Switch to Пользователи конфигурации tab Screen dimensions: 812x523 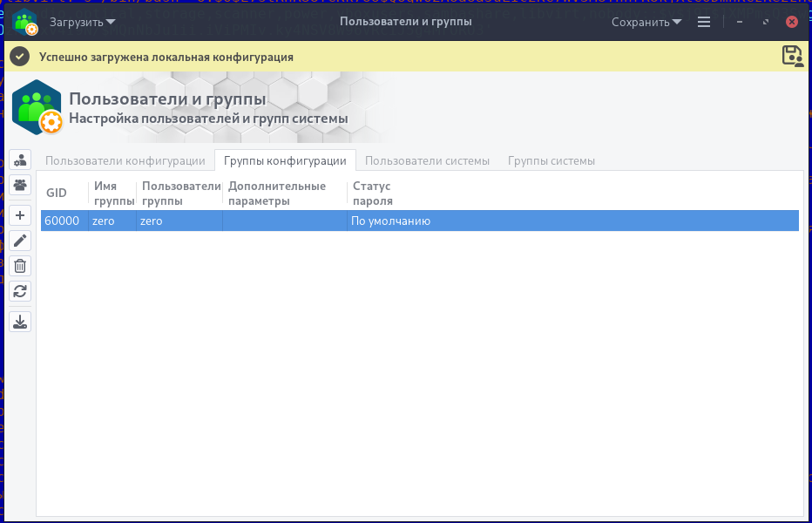point(125,160)
